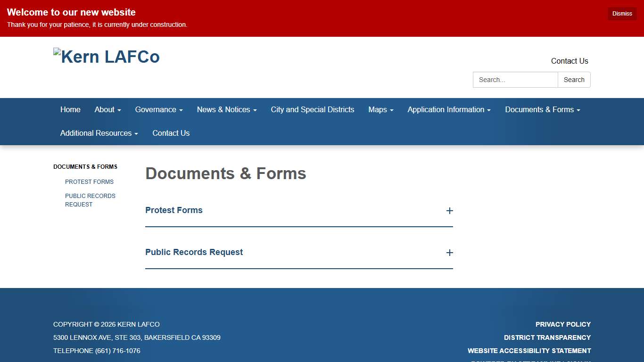644x362 pixels.
Task: Expand the Application Information menu
Action: click(448, 109)
